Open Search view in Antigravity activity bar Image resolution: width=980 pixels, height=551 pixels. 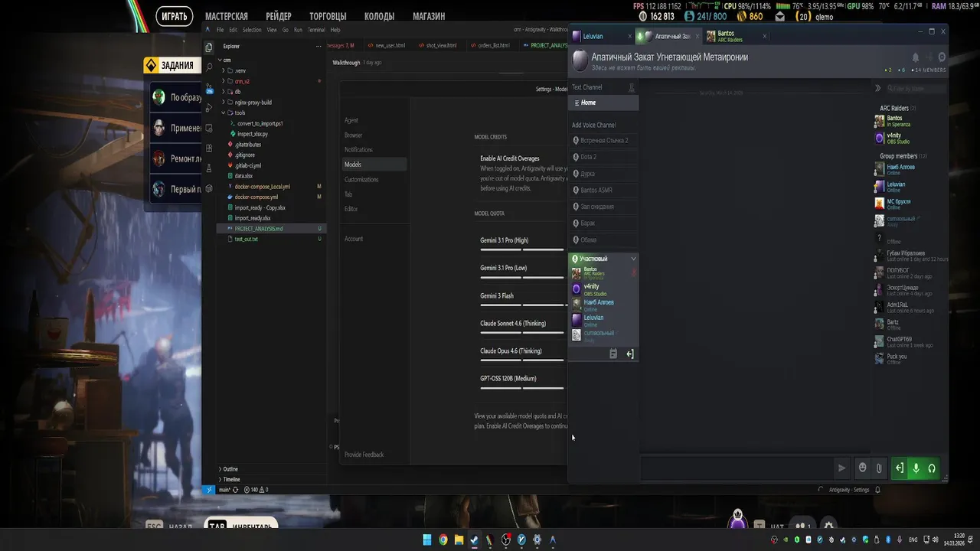click(209, 67)
